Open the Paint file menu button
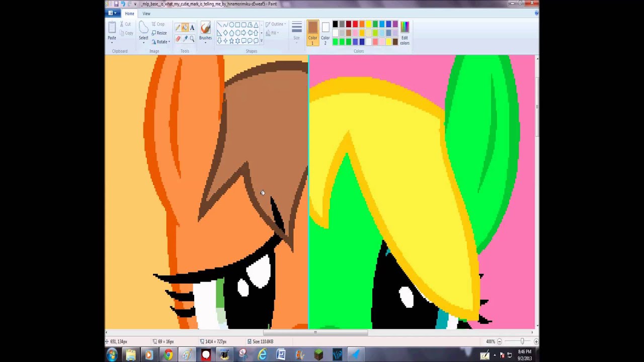This screenshot has width=644, height=362. (113, 14)
